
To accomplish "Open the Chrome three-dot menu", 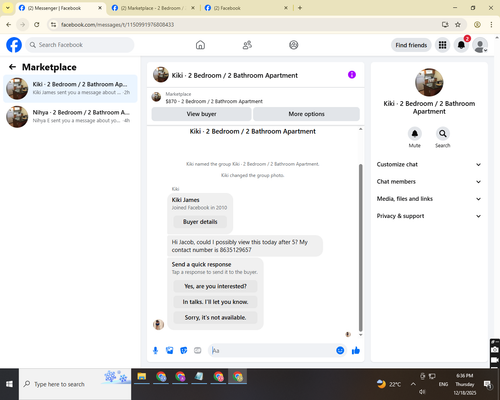I will tap(491, 24).
